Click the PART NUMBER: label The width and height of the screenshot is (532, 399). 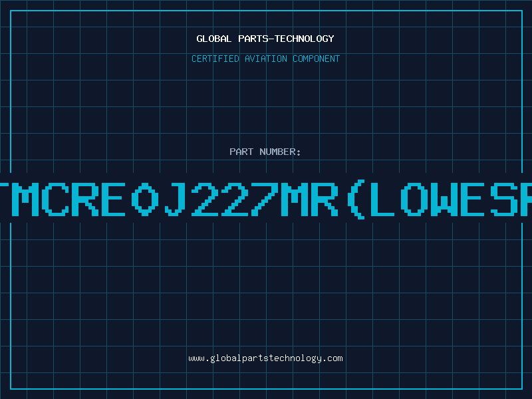pos(265,152)
